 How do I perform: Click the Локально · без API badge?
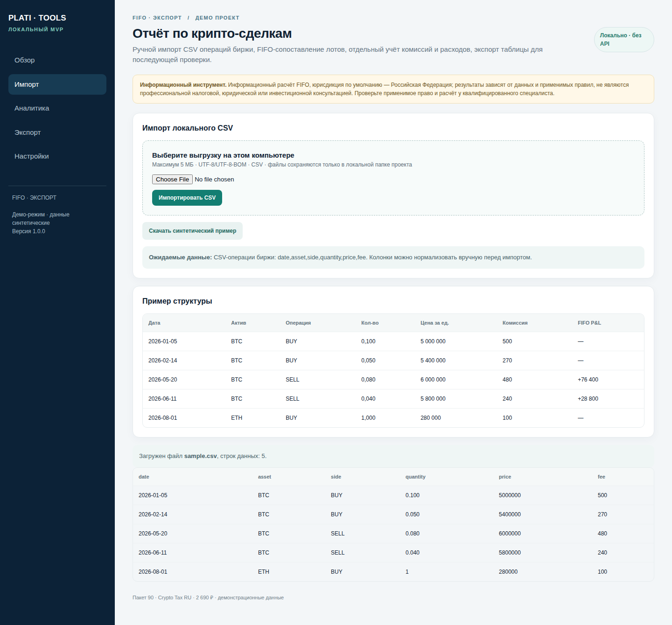pos(624,40)
